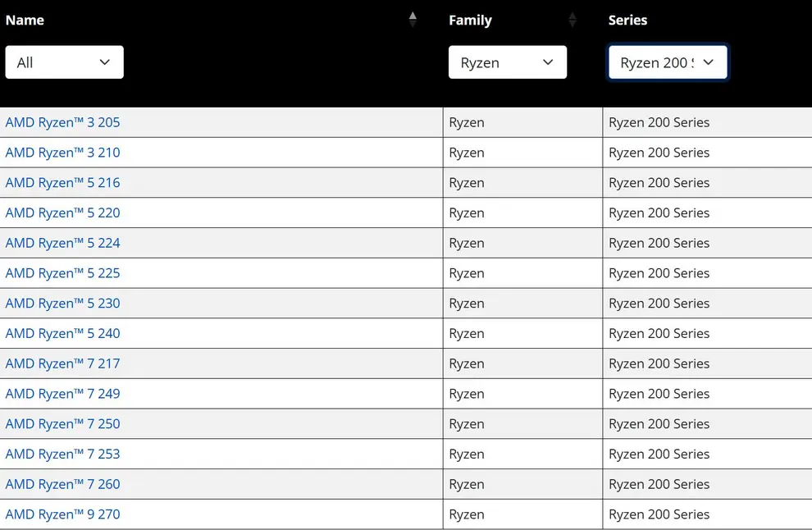The image size is (812, 530).
Task: Select the Ryzen 200 Series cell in Ryzen 7 250 row
Action: 707,424
